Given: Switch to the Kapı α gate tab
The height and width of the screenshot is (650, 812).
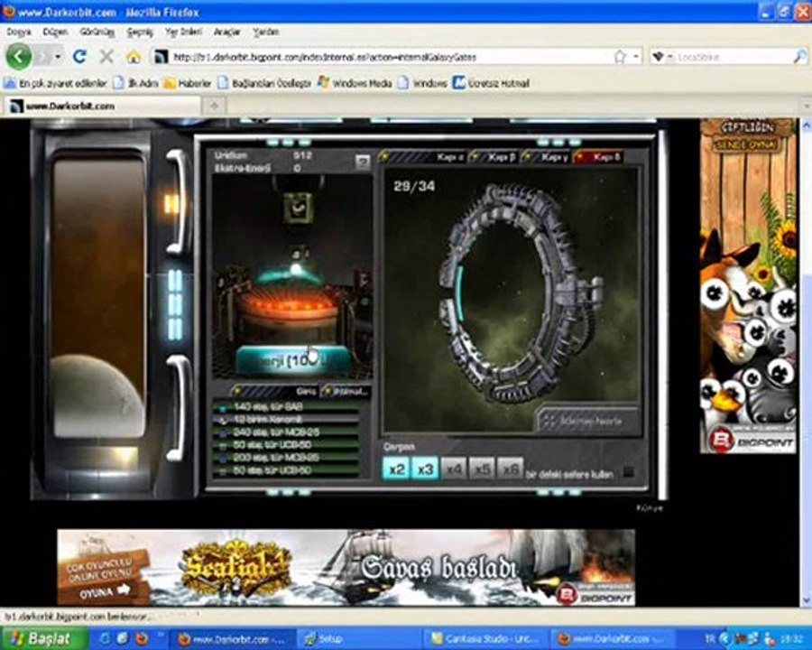Looking at the screenshot, I should (423, 157).
